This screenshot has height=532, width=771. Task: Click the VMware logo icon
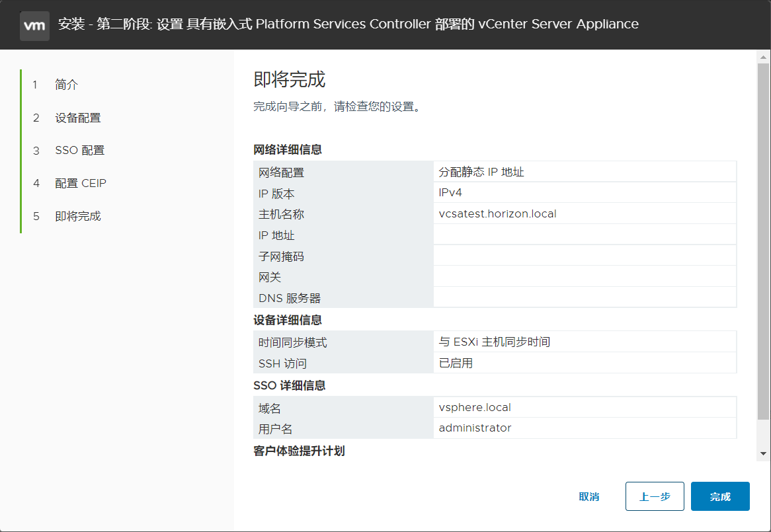point(34,25)
